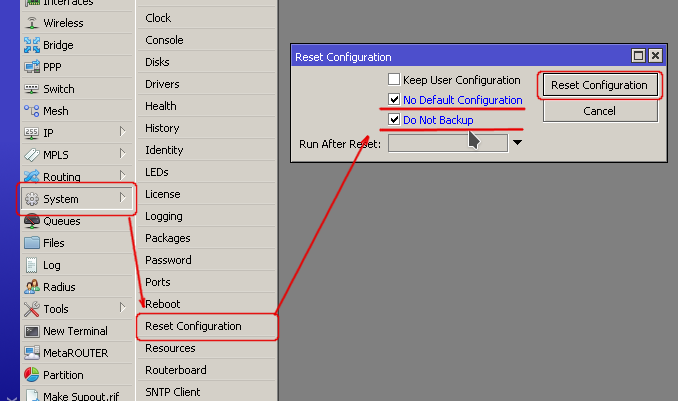The height and width of the screenshot is (401, 678).
Task: Click the Wireless icon in sidebar
Action: coord(31,23)
